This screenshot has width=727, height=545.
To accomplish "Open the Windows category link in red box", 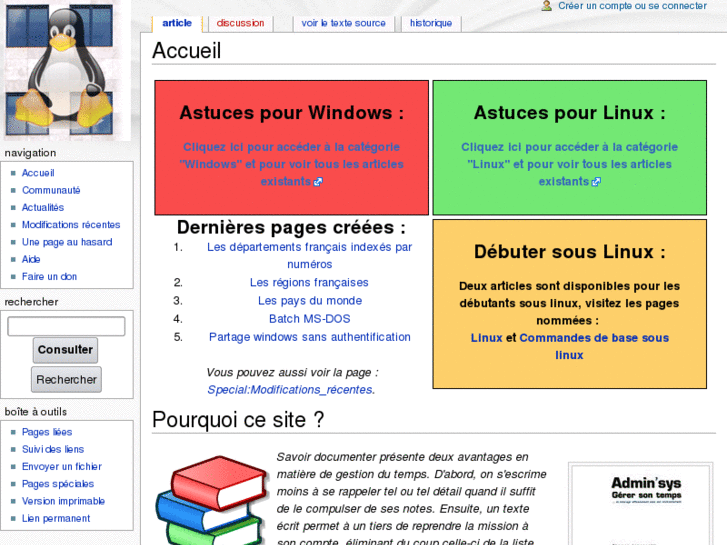I will point(291,164).
